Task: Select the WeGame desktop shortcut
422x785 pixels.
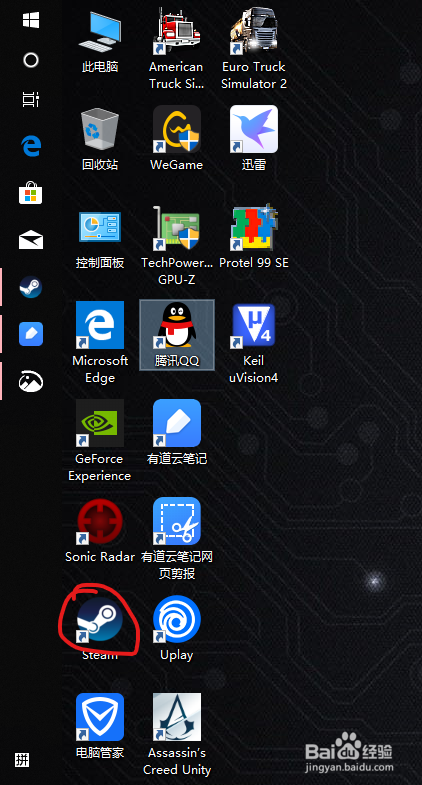Action: coord(176,138)
